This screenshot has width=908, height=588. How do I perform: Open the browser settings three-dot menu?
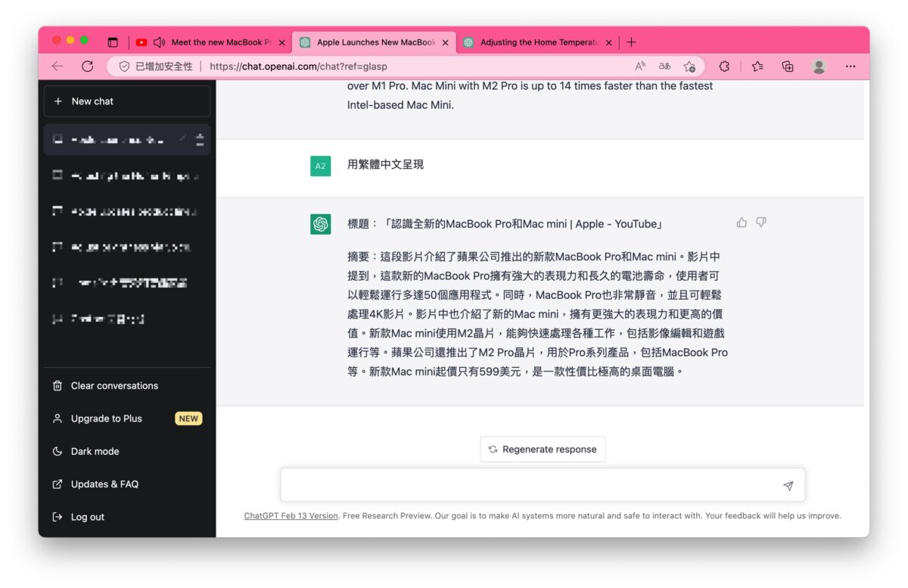tap(850, 67)
